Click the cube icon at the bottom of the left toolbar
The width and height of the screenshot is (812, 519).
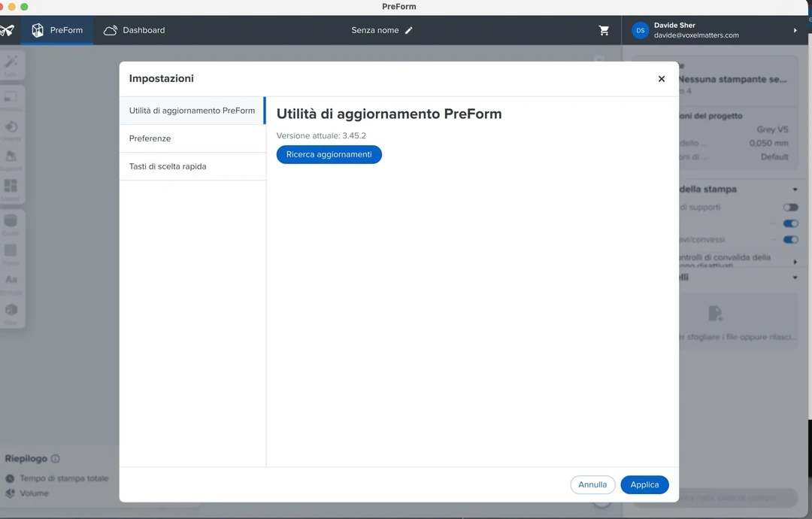tap(11, 310)
